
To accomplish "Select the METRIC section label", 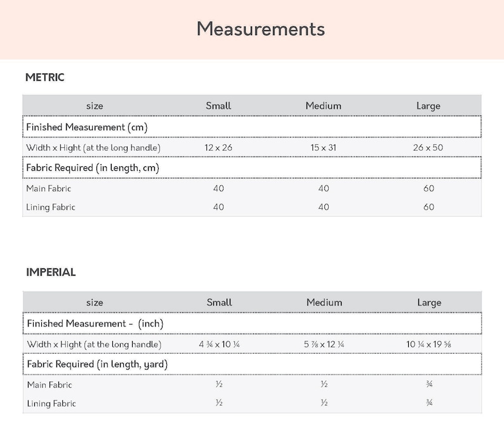I will click(x=44, y=77).
